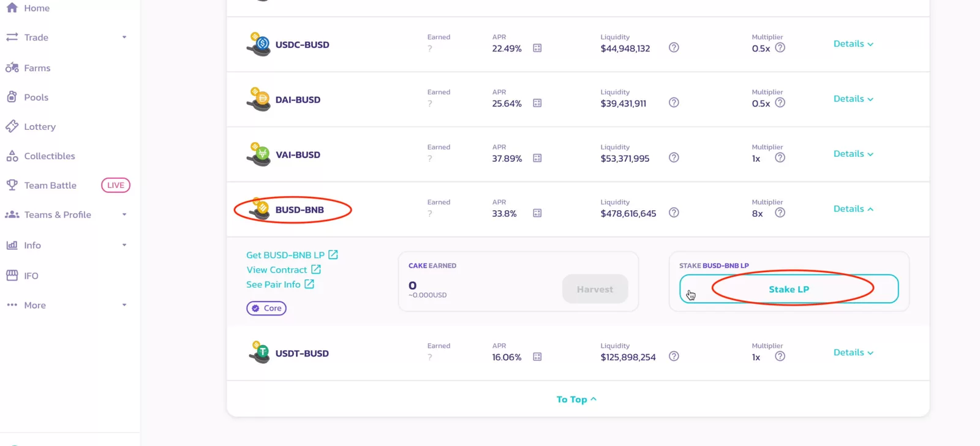
Task: Click the USDC-BUSD farm token icon
Action: (259, 44)
